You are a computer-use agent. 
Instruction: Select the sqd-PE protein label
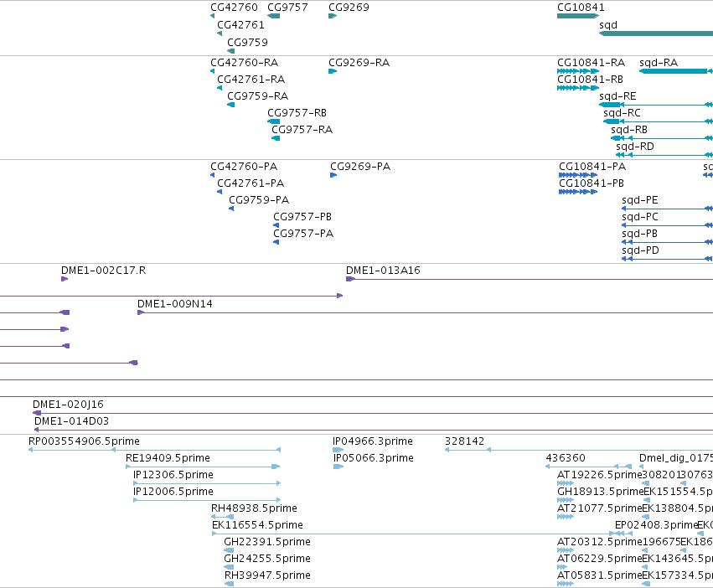[x=640, y=200]
